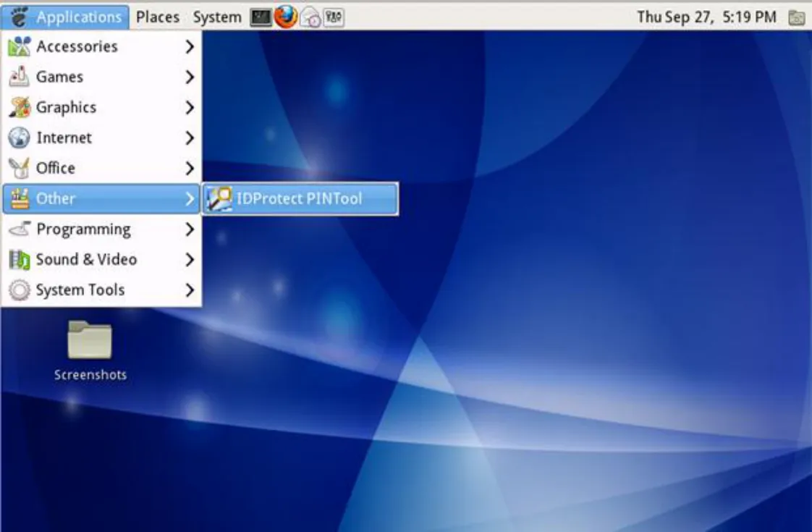This screenshot has width=812, height=532.
Task: Click the tray icon beside the clock
Action: [x=797, y=17]
